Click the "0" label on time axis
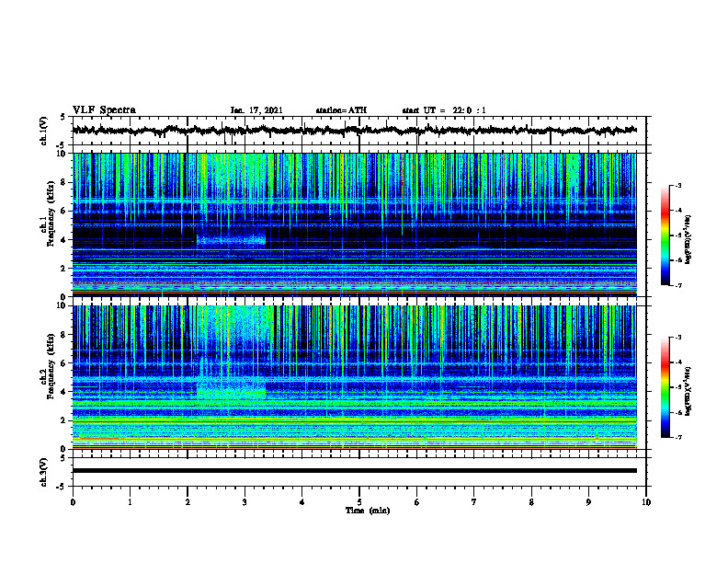 (x=73, y=502)
